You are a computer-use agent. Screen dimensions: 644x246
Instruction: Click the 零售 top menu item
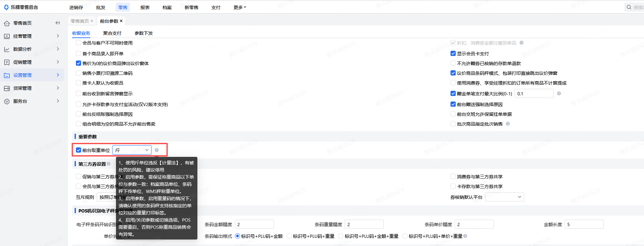[123, 7]
